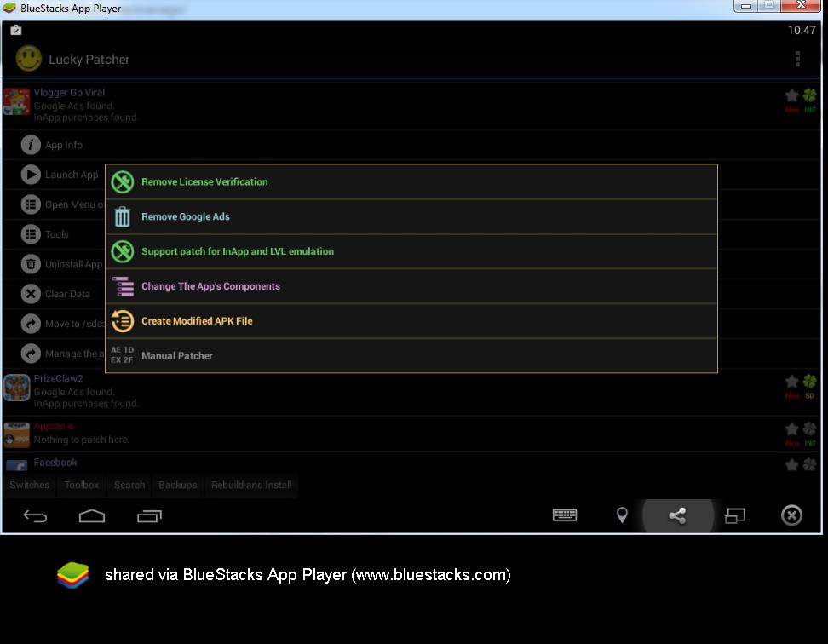Click the App Info icon

[x=31, y=145]
